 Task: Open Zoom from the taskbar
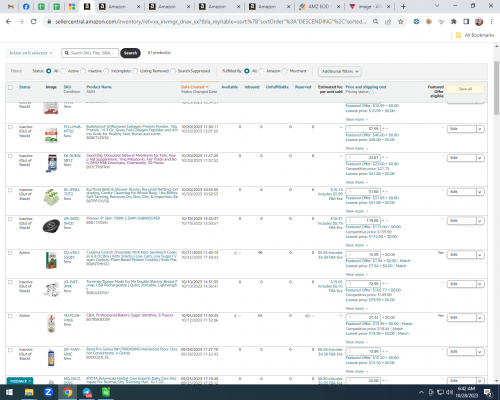48,392
